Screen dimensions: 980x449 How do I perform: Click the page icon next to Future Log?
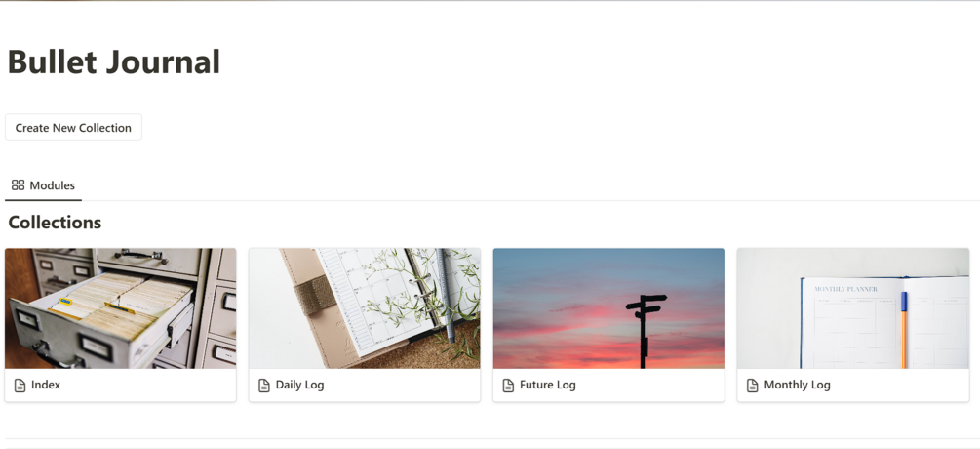(509, 386)
